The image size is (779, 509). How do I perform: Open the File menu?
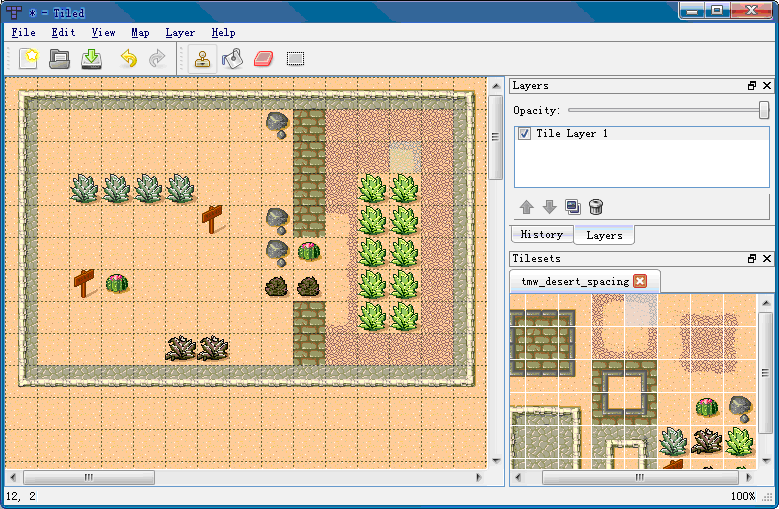[23, 33]
